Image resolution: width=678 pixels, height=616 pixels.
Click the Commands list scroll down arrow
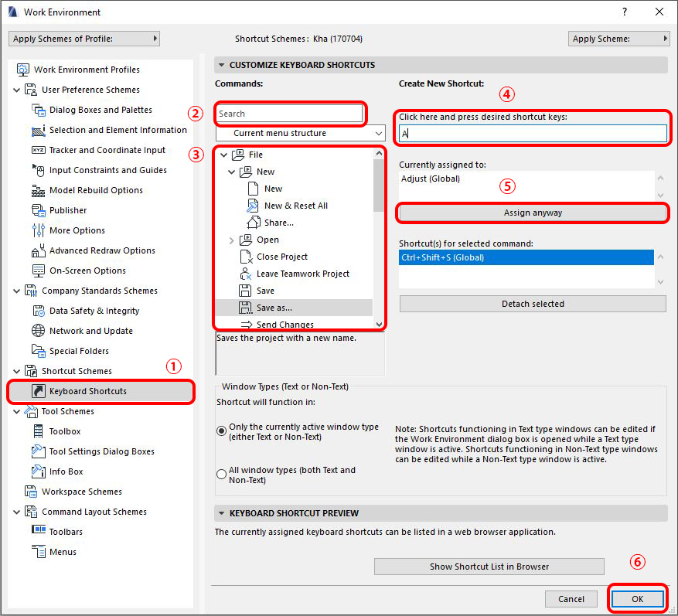click(380, 324)
